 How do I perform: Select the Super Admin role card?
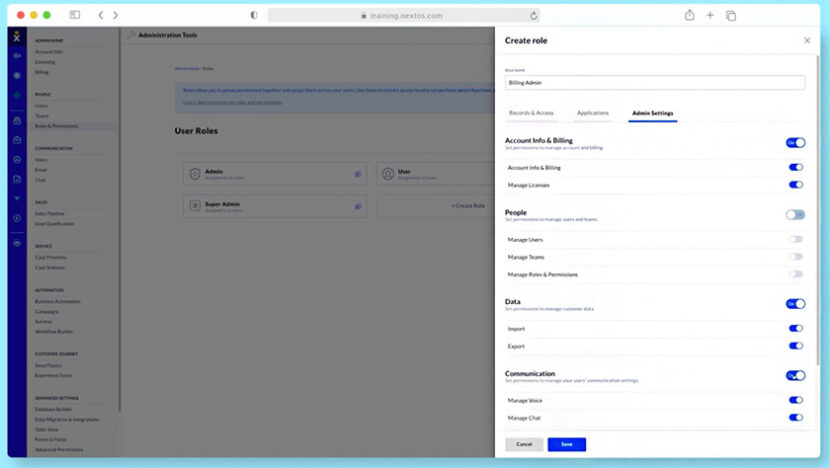[x=274, y=206]
